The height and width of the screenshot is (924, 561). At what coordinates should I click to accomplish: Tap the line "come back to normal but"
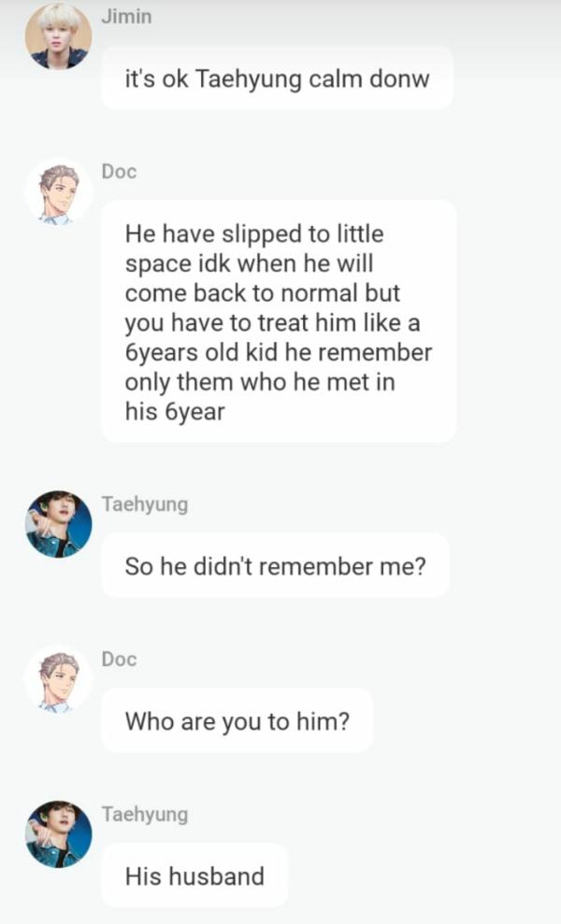[x=263, y=292]
